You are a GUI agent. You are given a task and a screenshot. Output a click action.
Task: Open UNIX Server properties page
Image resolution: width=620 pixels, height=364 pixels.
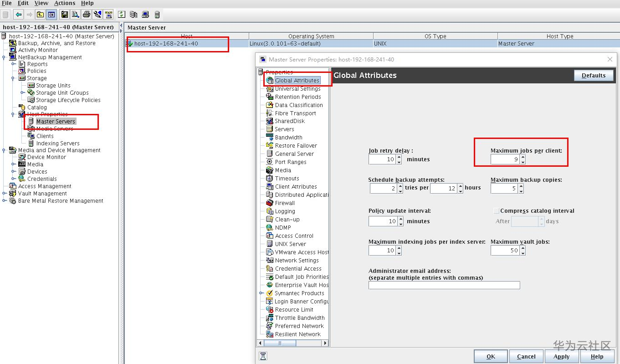(x=290, y=244)
